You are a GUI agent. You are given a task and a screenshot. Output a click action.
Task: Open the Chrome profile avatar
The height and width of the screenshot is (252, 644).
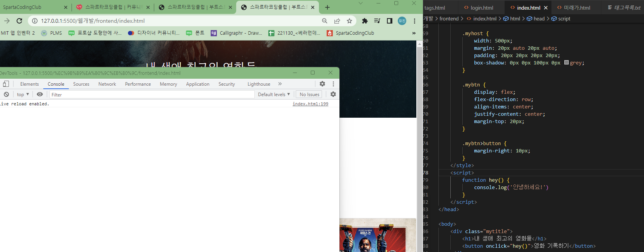click(402, 21)
